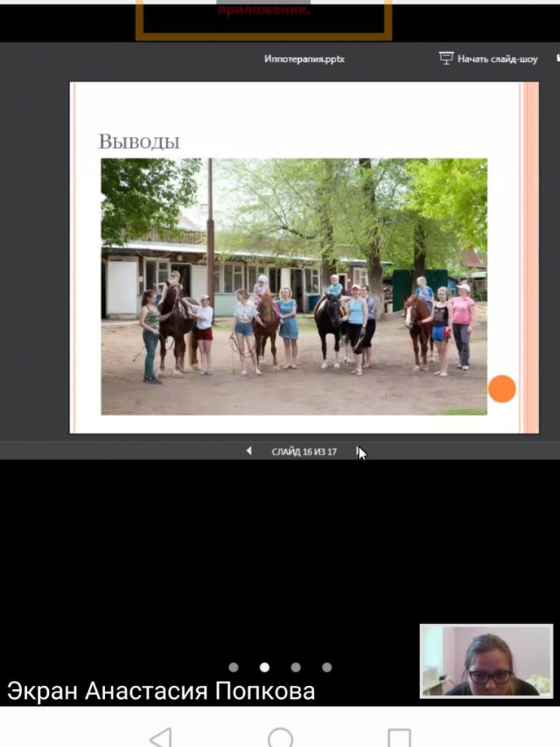560x747 pixels.
Task: Tap the 'Экран Анастасия Попкова' name label
Action: [x=161, y=692]
